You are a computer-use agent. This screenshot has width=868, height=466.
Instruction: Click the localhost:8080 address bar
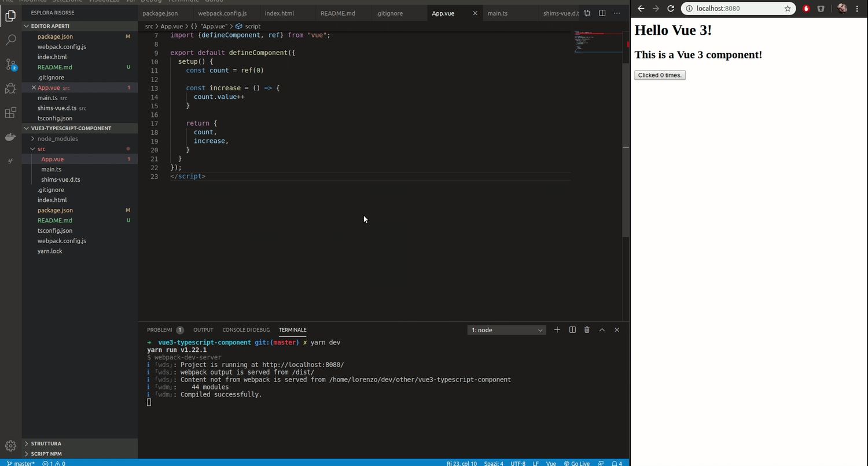click(738, 9)
